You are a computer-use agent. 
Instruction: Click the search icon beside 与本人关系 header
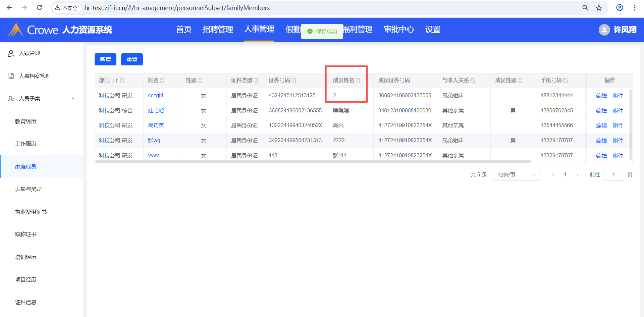(x=473, y=81)
